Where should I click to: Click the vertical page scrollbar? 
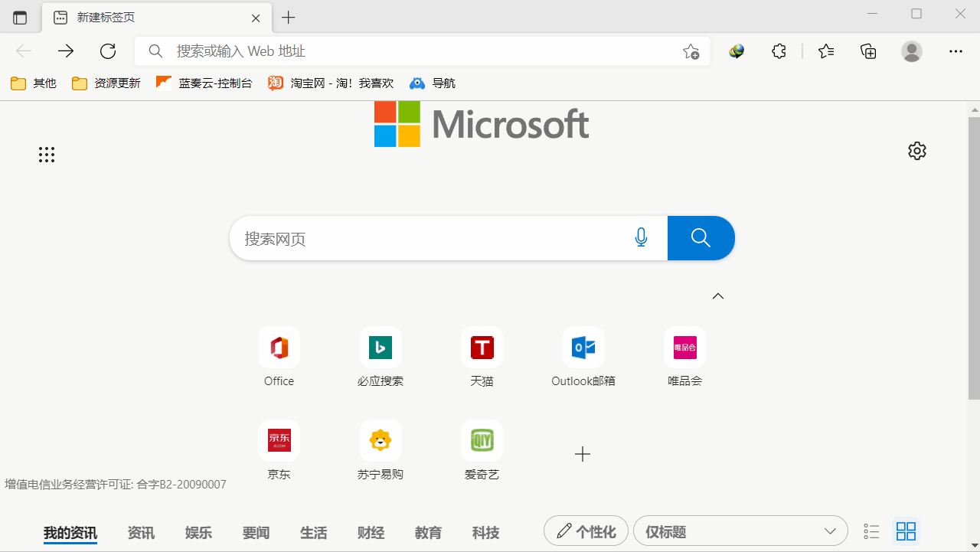pyautogui.click(x=974, y=257)
